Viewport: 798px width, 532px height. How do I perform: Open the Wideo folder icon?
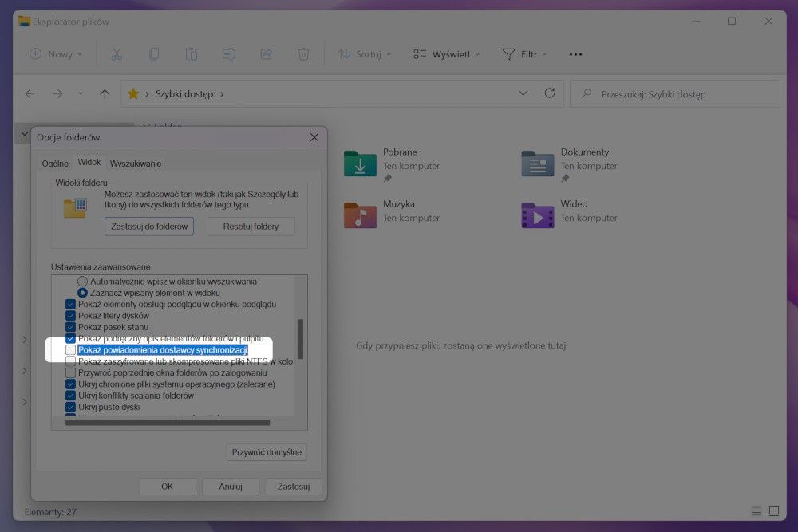point(537,215)
